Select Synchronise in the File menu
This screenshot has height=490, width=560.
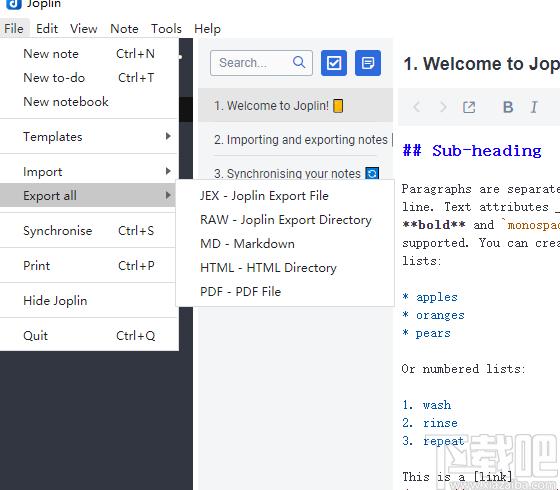(x=89, y=231)
